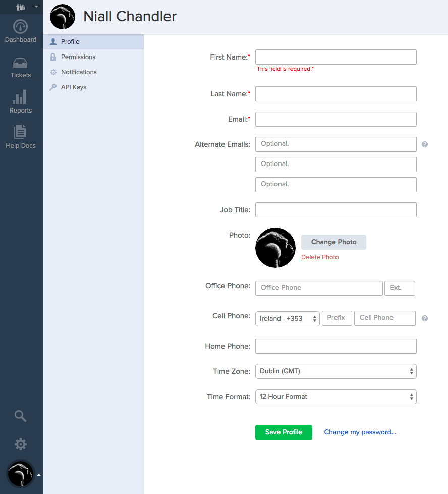Click the Permissions lock icon
Image resolution: width=448 pixels, height=494 pixels.
point(53,57)
